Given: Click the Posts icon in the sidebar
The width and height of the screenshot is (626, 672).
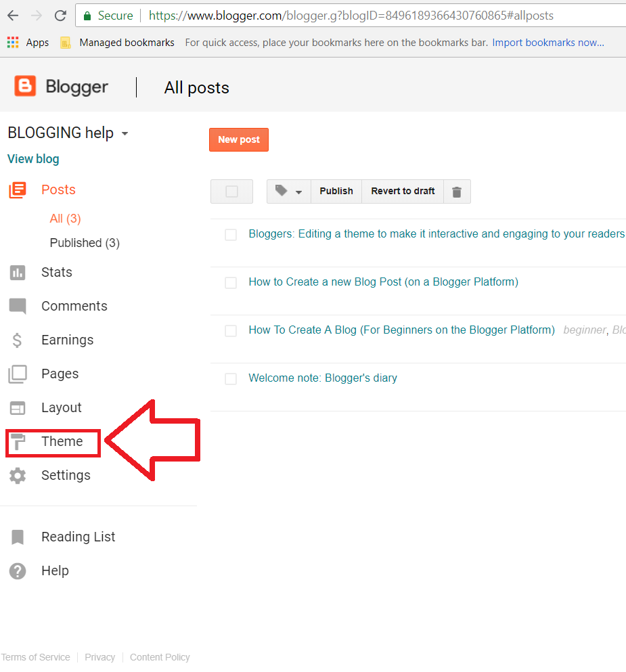Looking at the screenshot, I should 18,190.
